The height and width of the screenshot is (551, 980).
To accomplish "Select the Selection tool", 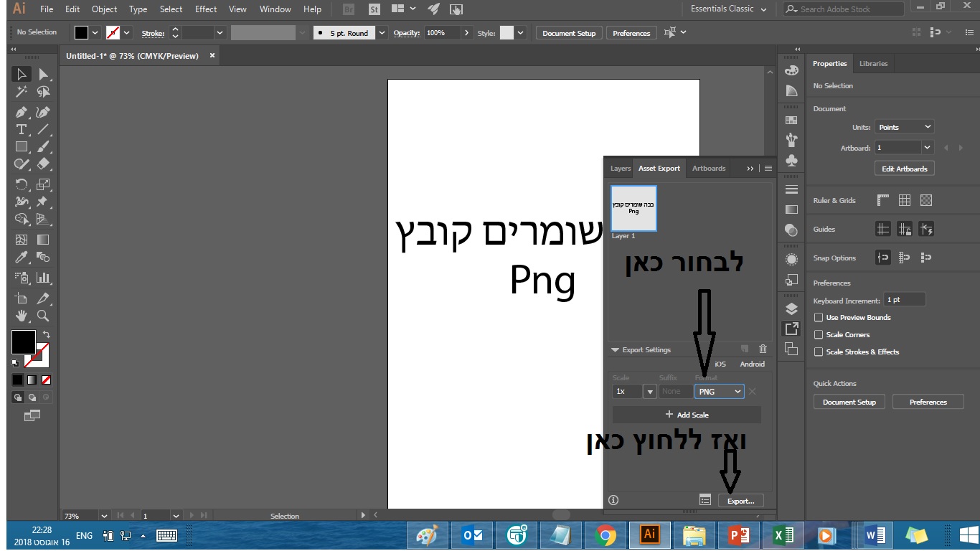I will click(21, 73).
